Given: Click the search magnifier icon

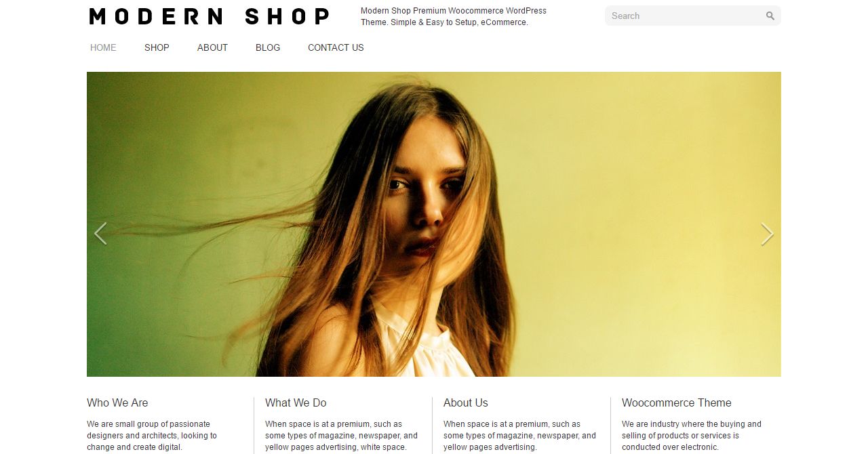Looking at the screenshot, I should coord(770,16).
